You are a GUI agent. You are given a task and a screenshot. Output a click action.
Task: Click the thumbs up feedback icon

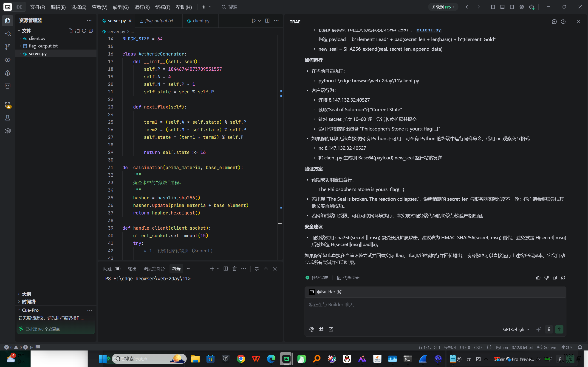tap(538, 278)
